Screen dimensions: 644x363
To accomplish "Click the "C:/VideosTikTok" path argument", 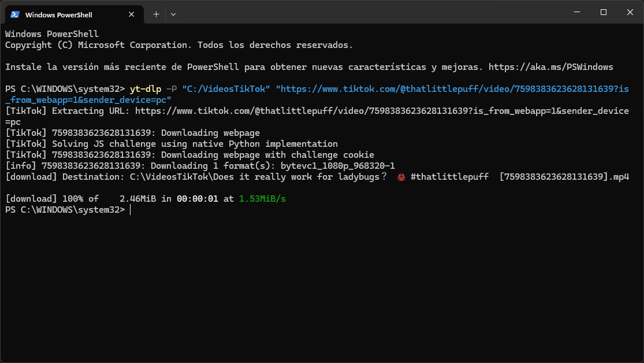I will pos(226,89).
